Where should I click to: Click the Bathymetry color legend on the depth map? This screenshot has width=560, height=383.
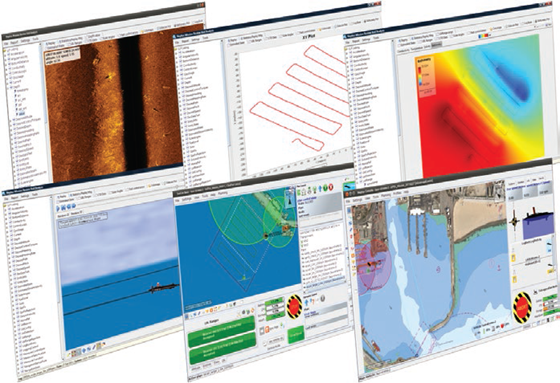(x=425, y=76)
